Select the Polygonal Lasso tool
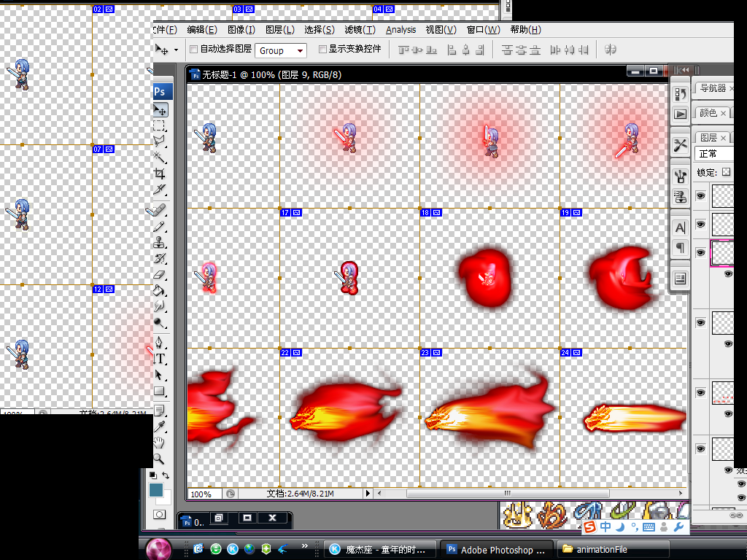Screen dimensions: 747x560 (159, 141)
